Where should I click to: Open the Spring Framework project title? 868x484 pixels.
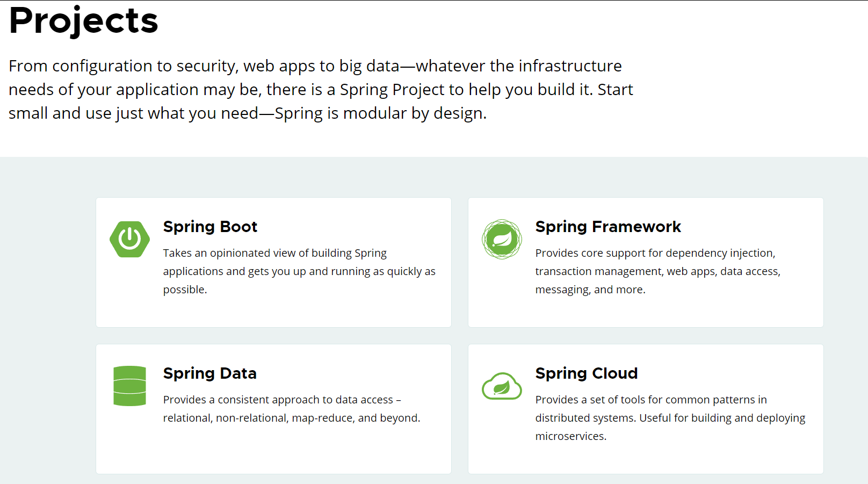click(x=608, y=227)
